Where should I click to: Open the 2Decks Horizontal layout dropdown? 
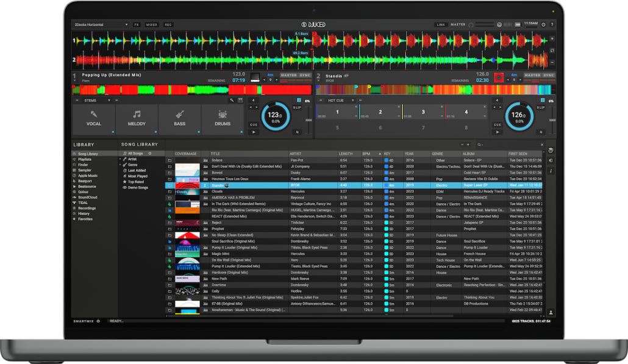pyautogui.click(x=100, y=24)
